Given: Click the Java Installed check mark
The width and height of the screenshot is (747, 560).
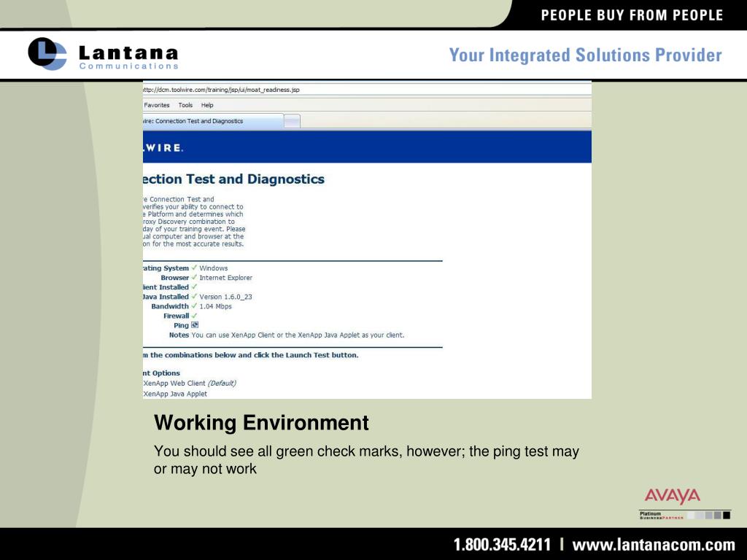Looking at the screenshot, I should [194, 296].
